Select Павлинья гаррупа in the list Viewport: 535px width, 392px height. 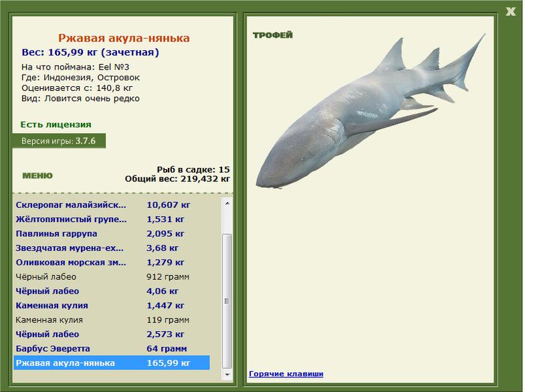click(112, 233)
